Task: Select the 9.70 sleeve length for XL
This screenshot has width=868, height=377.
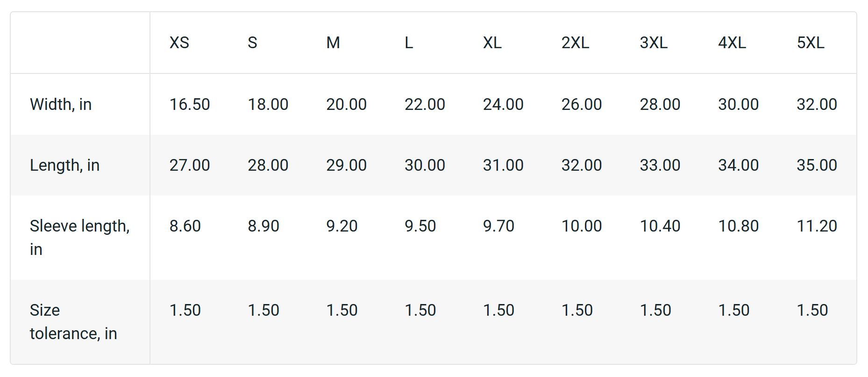Action: [498, 226]
